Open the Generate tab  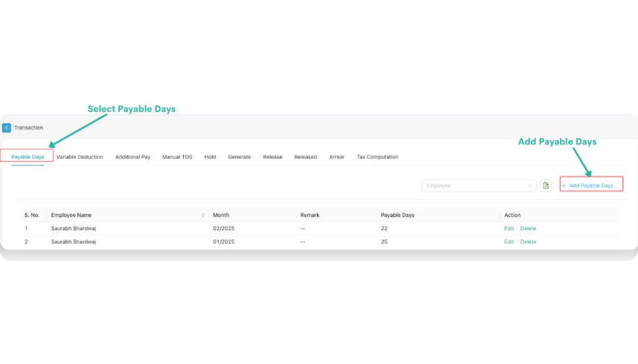click(239, 157)
